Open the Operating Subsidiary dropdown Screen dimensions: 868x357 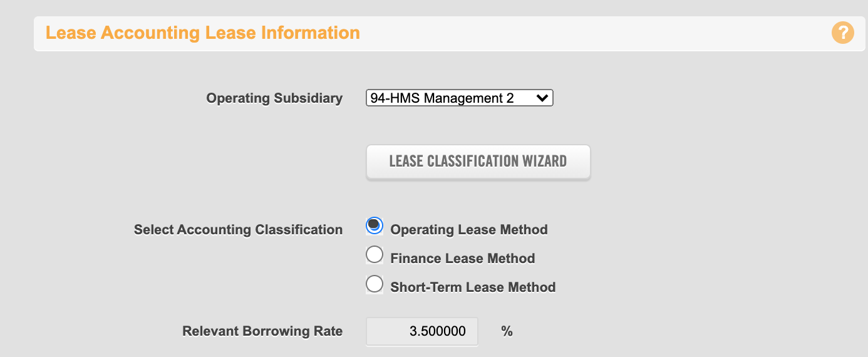click(460, 98)
